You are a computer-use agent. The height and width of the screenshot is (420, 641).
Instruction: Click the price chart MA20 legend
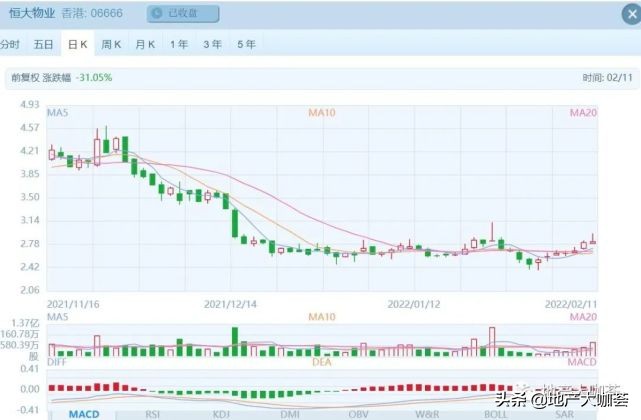pos(583,112)
